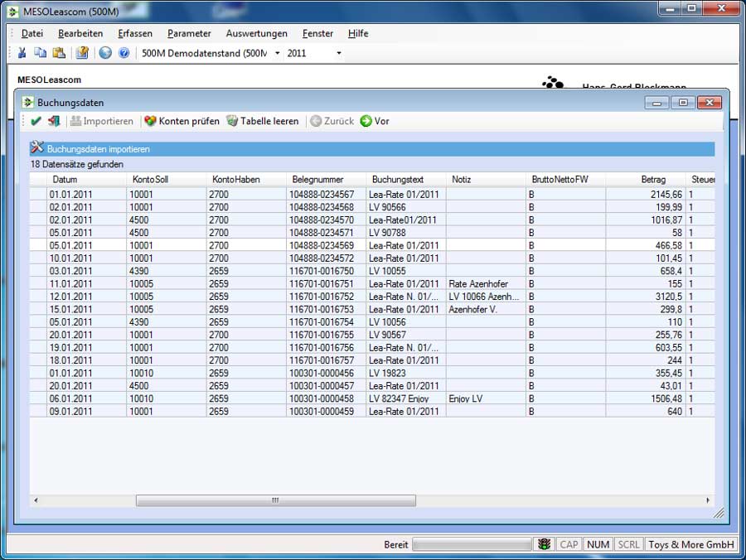Image resolution: width=746 pixels, height=560 pixels.
Task: Go forward with the Vor button
Action: 375,121
